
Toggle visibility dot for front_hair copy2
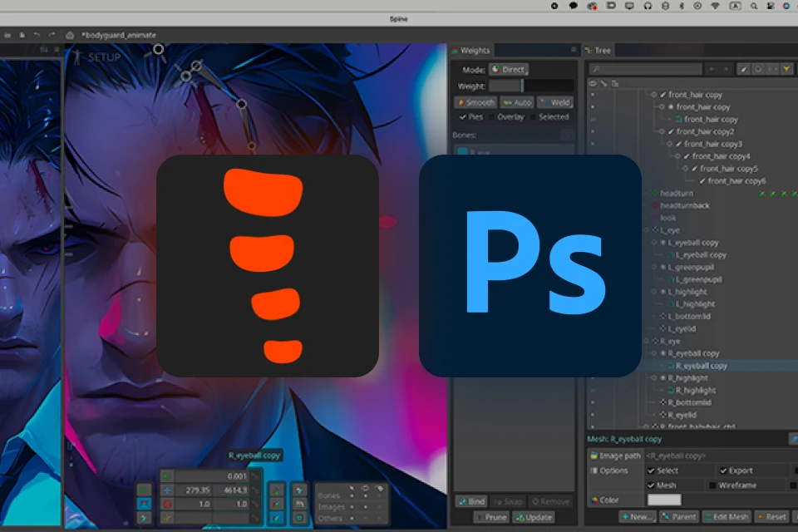(x=593, y=132)
